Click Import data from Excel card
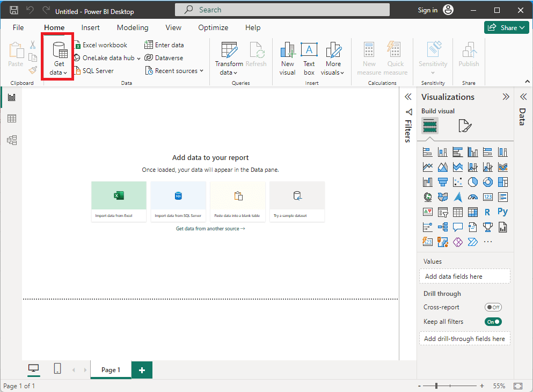Viewport: 533px width, 392px height. point(119,201)
